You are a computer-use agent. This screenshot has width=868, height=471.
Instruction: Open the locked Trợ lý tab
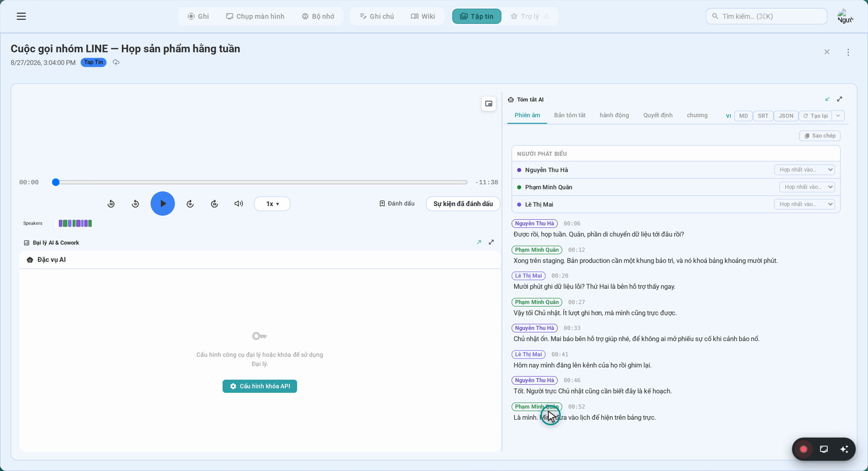(x=530, y=16)
